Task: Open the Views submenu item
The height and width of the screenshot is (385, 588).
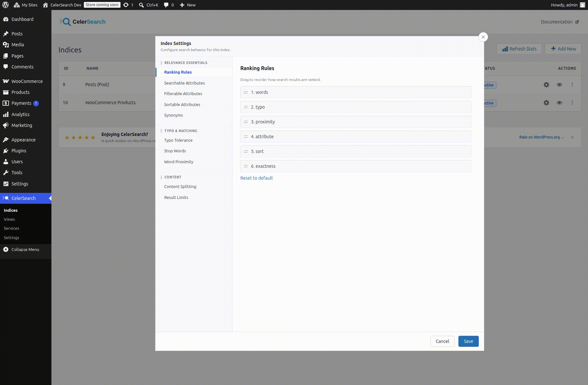Action: [x=9, y=219]
